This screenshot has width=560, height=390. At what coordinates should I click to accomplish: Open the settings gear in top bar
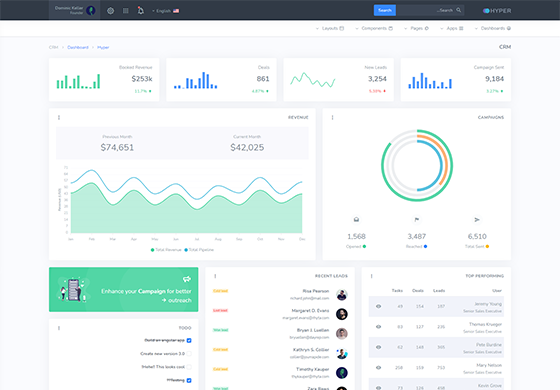click(111, 11)
